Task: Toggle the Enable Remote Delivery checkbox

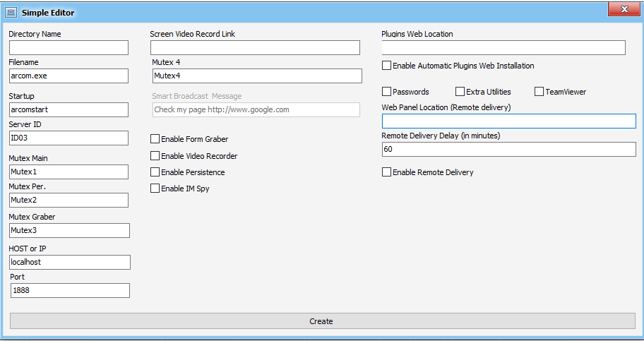Action: [x=386, y=172]
